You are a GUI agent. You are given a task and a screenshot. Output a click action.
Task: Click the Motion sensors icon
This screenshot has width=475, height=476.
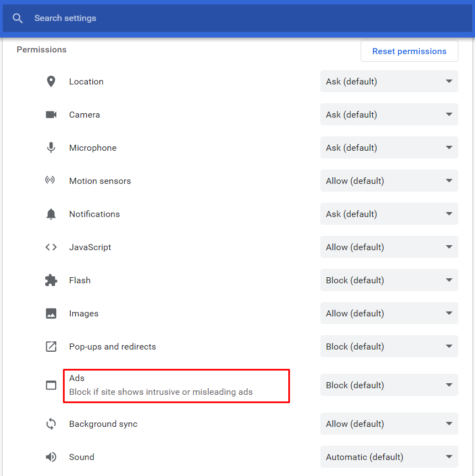click(x=51, y=181)
